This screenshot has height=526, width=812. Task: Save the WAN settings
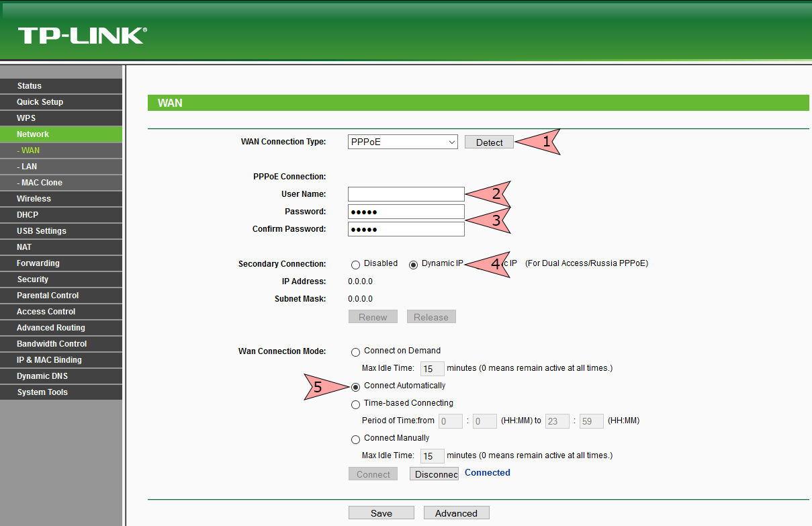tap(381, 512)
